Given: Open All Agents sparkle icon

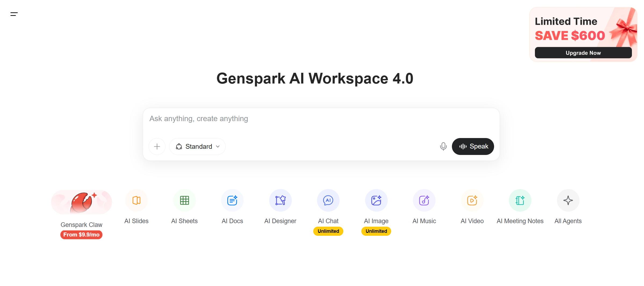Looking at the screenshot, I should (568, 200).
